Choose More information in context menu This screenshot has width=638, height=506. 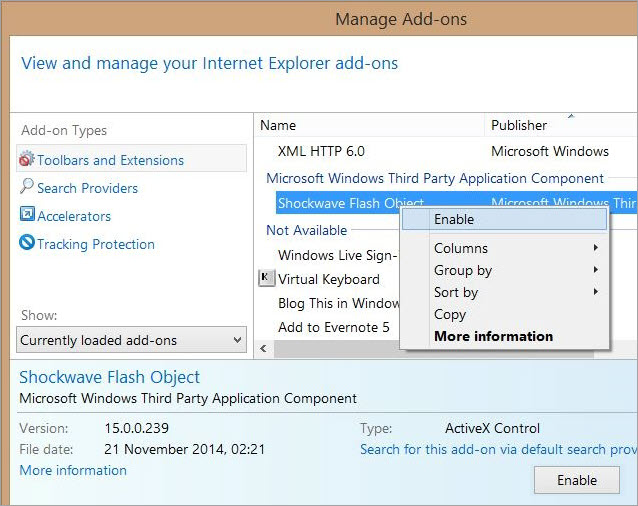click(x=493, y=336)
